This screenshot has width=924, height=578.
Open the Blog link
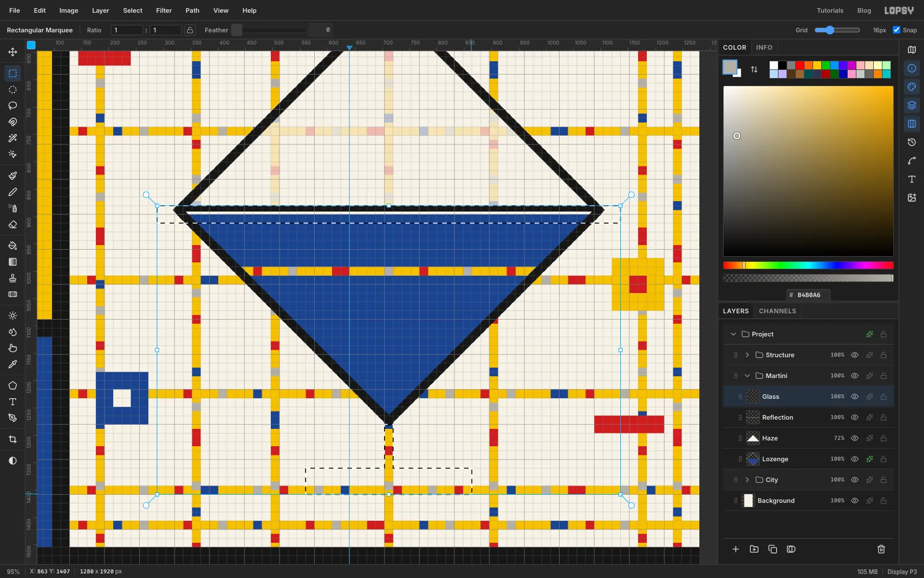tap(864, 10)
